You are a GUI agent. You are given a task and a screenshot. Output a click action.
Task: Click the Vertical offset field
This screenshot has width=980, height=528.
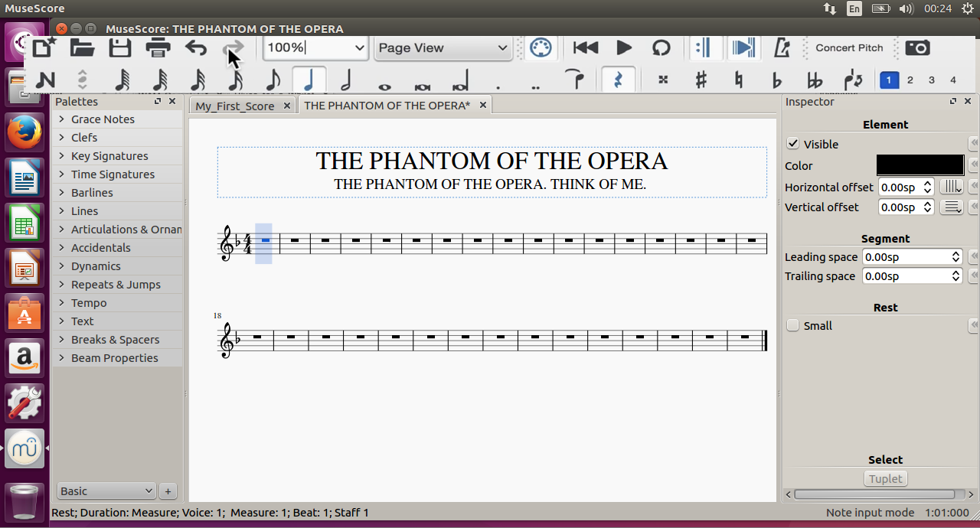pyautogui.click(x=906, y=207)
